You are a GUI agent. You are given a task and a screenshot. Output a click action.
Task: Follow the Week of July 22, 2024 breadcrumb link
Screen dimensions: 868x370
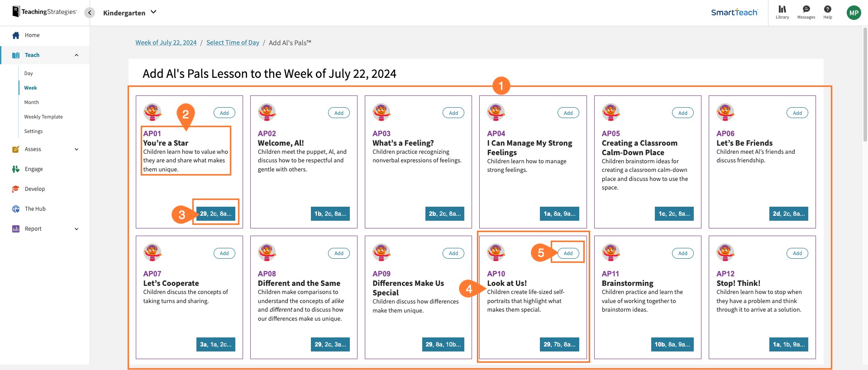[166, 43]
